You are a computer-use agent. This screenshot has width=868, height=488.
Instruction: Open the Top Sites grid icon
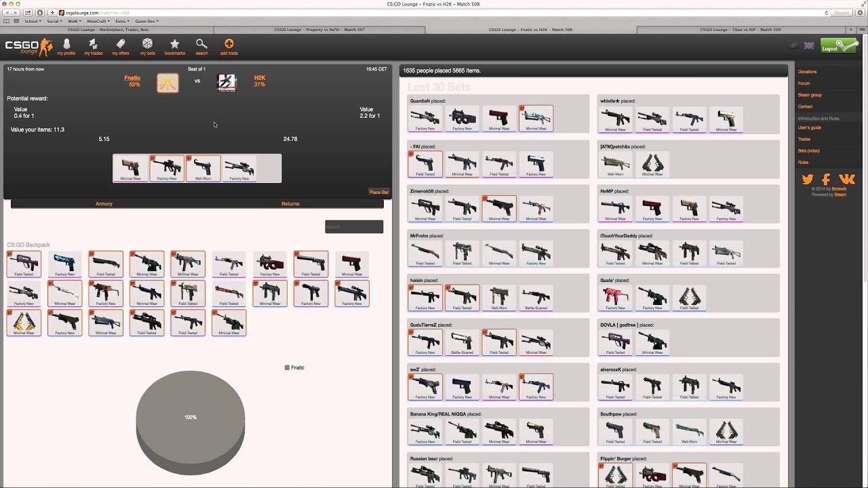(16, 21)
